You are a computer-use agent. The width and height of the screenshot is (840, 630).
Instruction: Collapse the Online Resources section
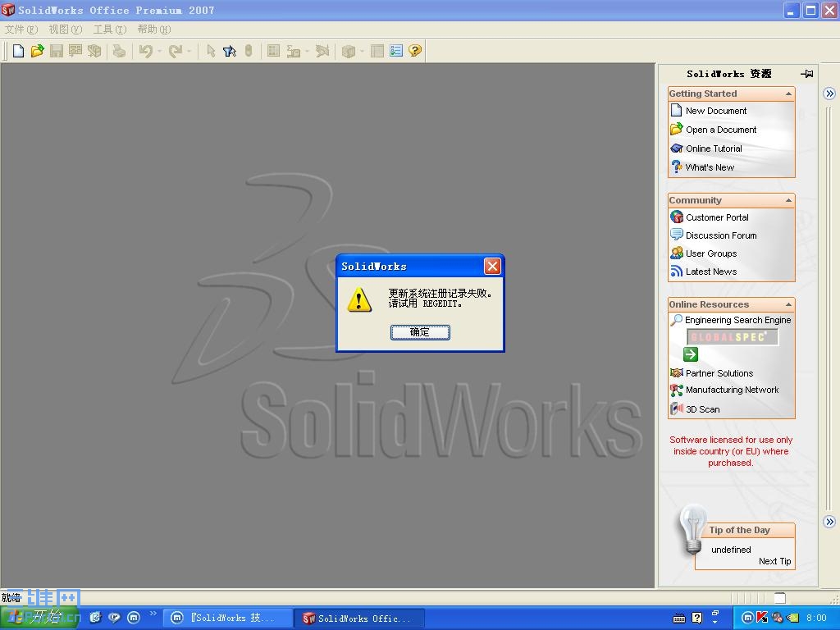[x=788, y=304]
